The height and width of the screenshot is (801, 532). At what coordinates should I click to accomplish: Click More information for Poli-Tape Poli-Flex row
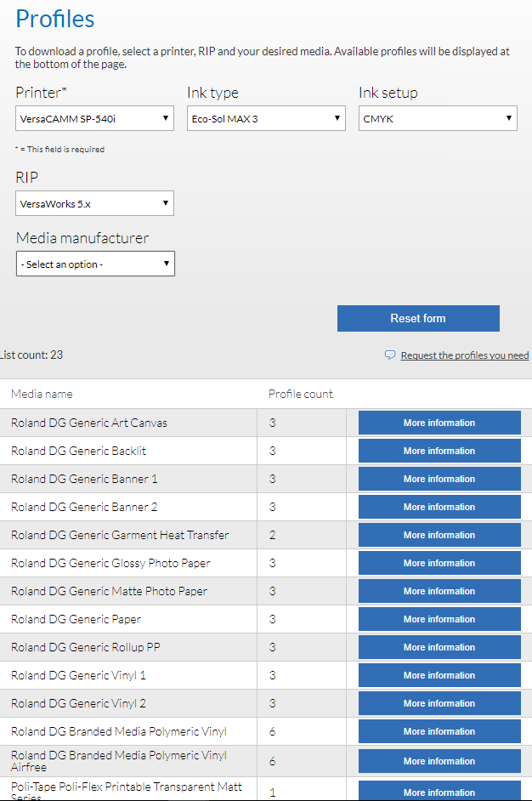click(x=439, y=791)
